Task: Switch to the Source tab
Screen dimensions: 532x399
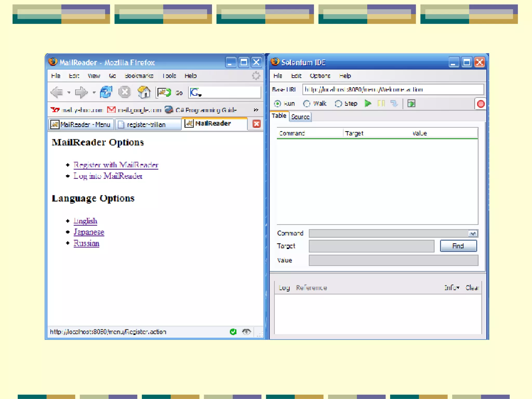Action: pyautogui.click(x=300, y=117)
